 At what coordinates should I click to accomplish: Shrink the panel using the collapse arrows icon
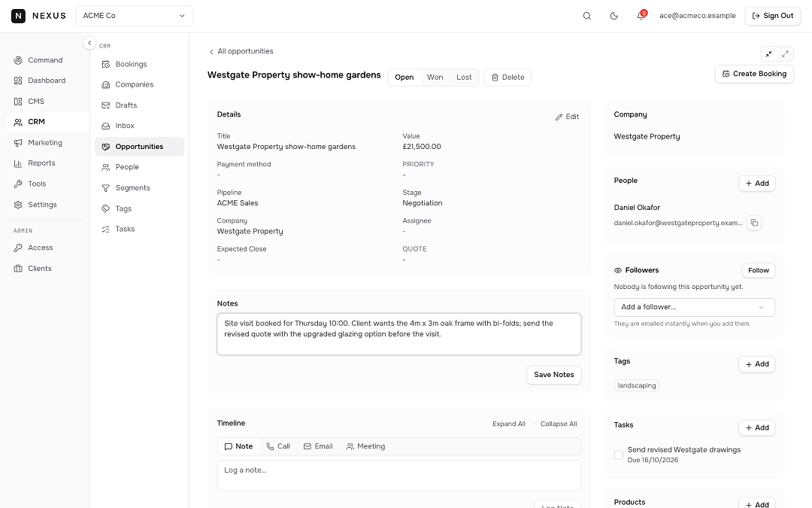[769, 54]
